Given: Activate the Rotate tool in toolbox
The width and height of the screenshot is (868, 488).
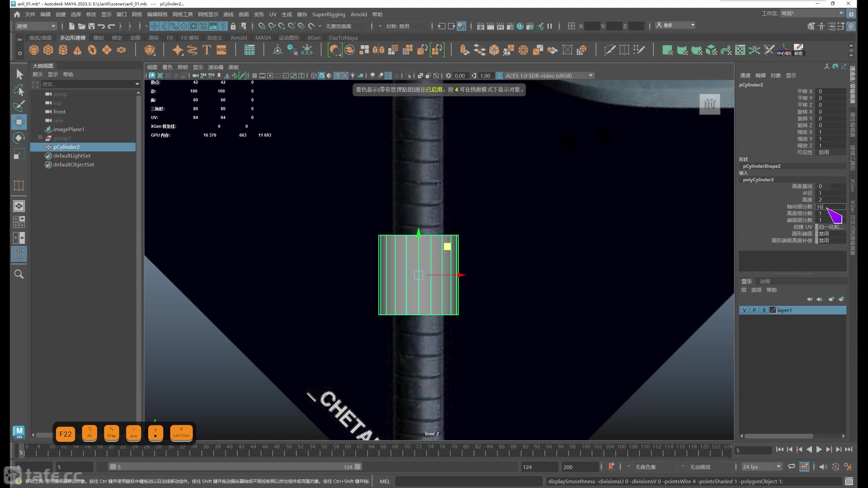Looking at the screenshot, I should (19, 138).
